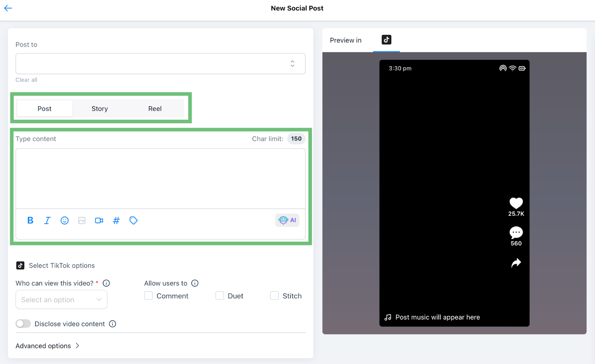
Task: Apply italic formatting to the content
Action: (47, 221)
